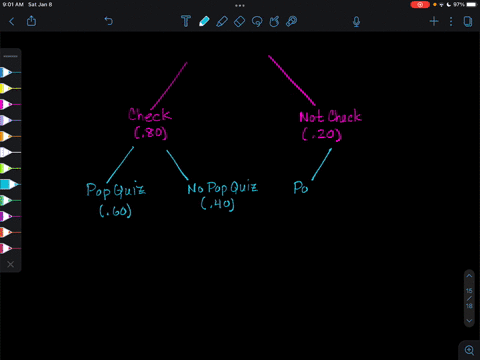
Task: Pick the red-orange pen
Action: pos(9,232)
